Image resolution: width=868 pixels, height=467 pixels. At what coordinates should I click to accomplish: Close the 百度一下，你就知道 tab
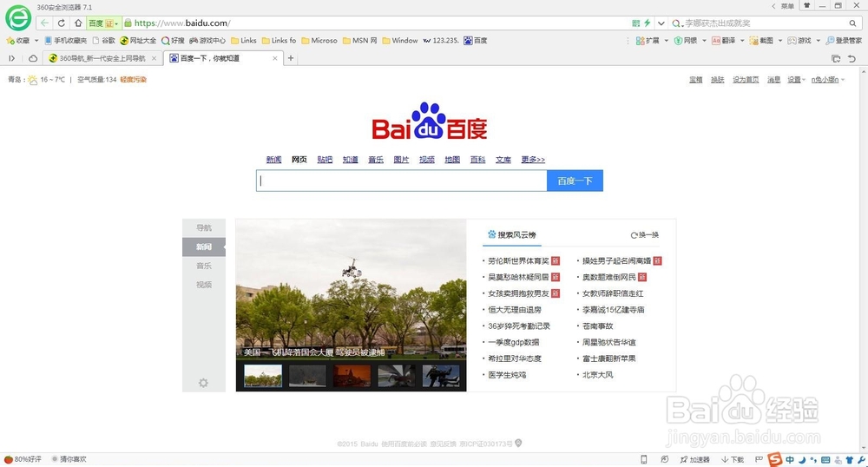(274, 58)
